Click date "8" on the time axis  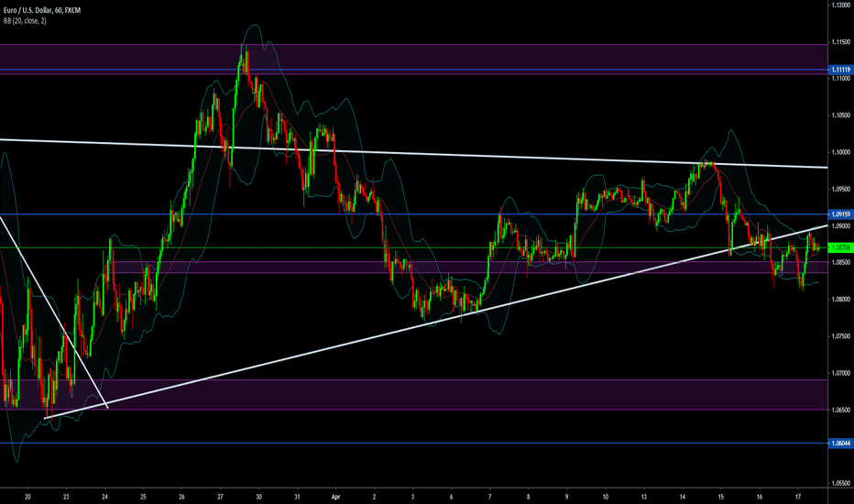(x=529, y=497)
